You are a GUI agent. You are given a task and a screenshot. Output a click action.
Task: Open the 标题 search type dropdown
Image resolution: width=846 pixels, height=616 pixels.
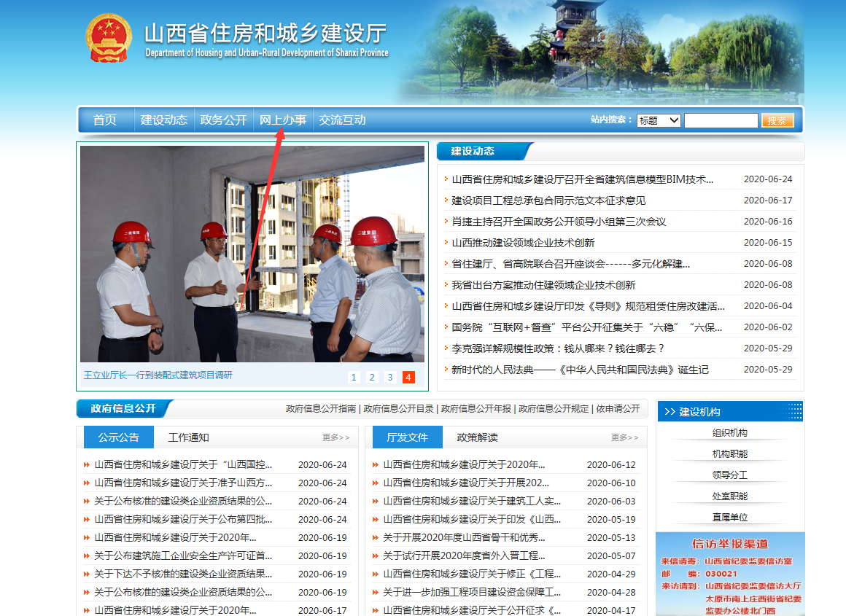pyautogui.click(x=657, y=120)
